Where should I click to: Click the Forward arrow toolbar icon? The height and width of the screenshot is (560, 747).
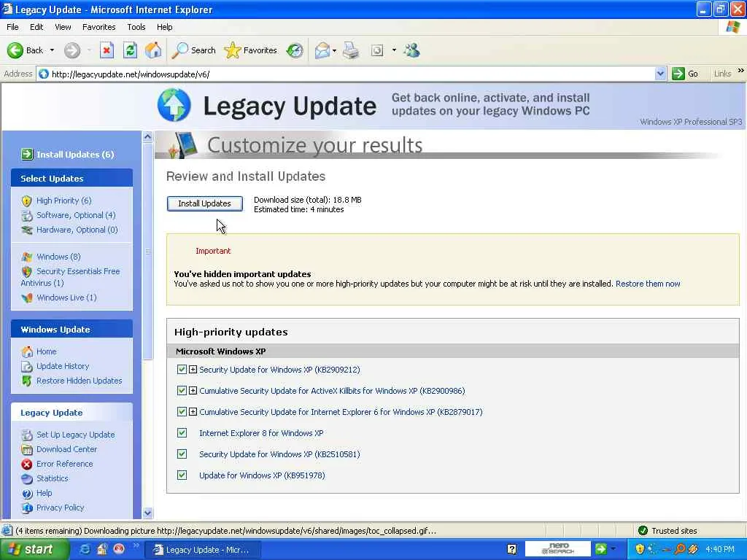[x=72, y=50]
